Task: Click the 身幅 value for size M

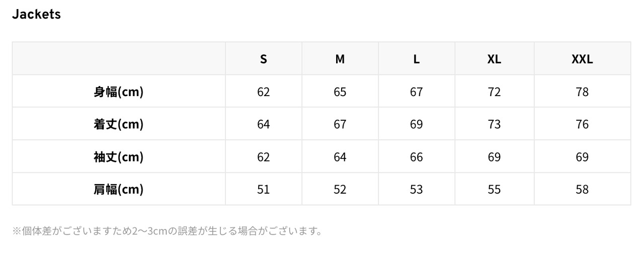Action: [x=340, y=92]
